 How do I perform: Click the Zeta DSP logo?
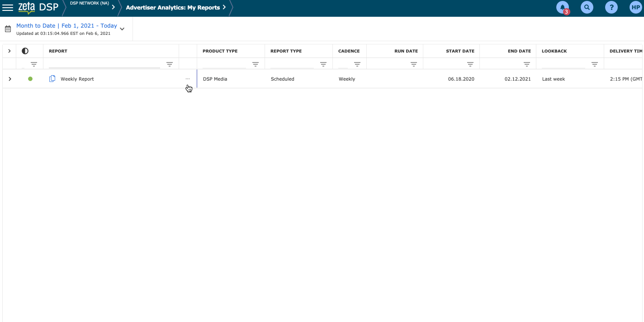tap(38, 8)
